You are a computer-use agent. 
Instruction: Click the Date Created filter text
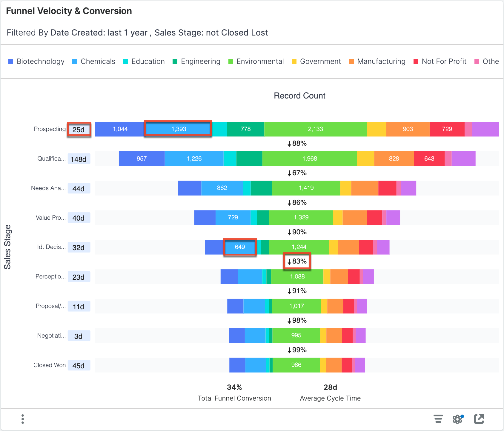click(x=99, y=33)
